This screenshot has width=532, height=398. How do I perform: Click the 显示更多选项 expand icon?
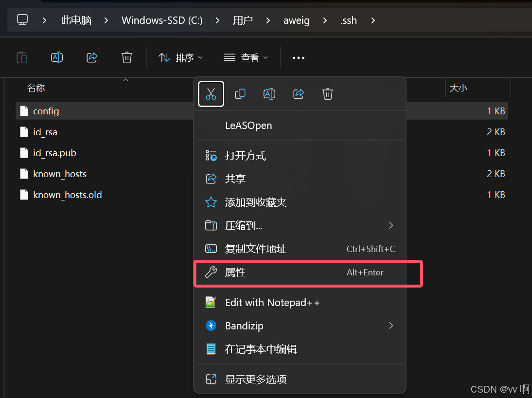[211, 379]
